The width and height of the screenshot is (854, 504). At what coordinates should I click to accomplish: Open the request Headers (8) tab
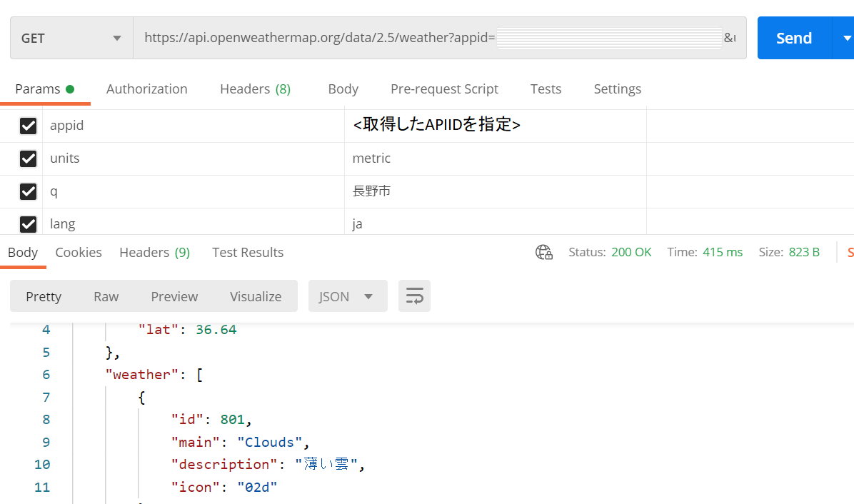255,89
